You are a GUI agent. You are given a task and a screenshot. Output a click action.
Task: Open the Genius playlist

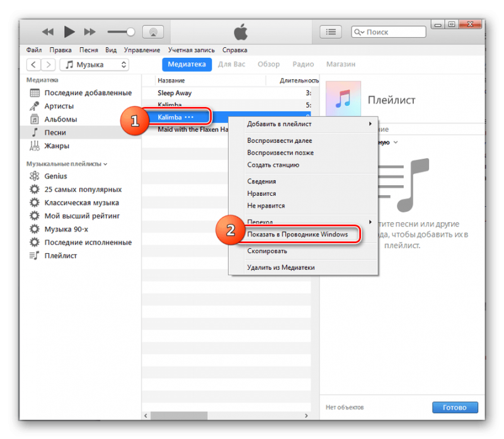coord(55,176)
